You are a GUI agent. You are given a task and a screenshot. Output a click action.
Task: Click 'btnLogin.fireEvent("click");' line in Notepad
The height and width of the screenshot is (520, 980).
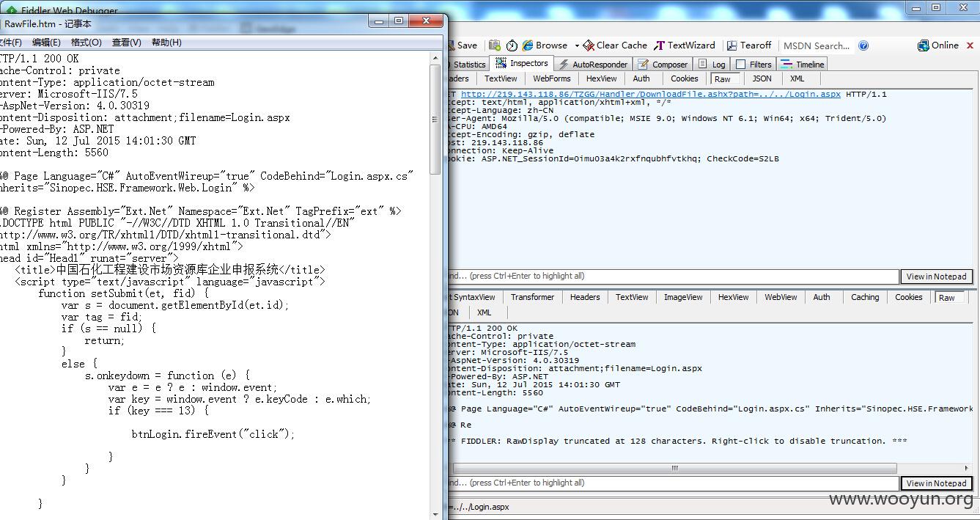coord(213,434)
